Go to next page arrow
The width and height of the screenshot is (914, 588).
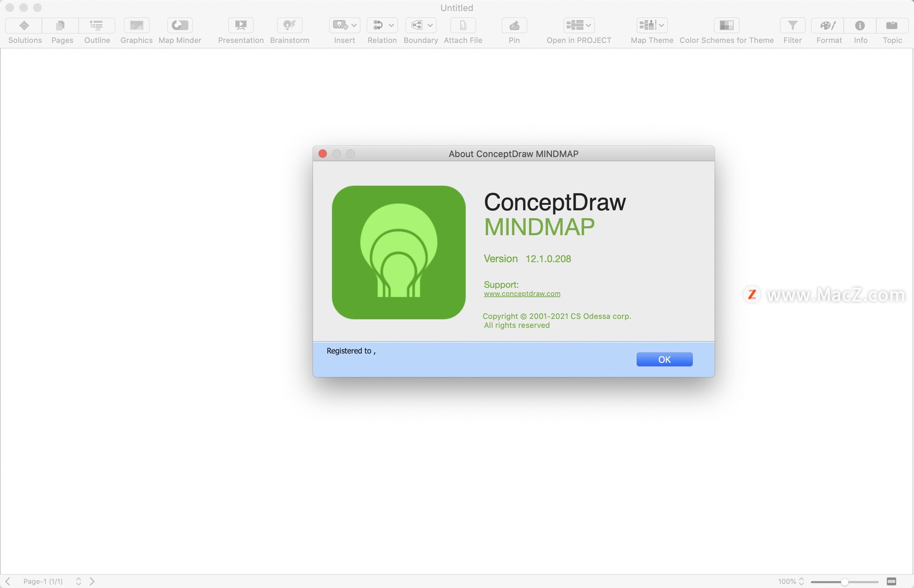click(x=92, y=581)
